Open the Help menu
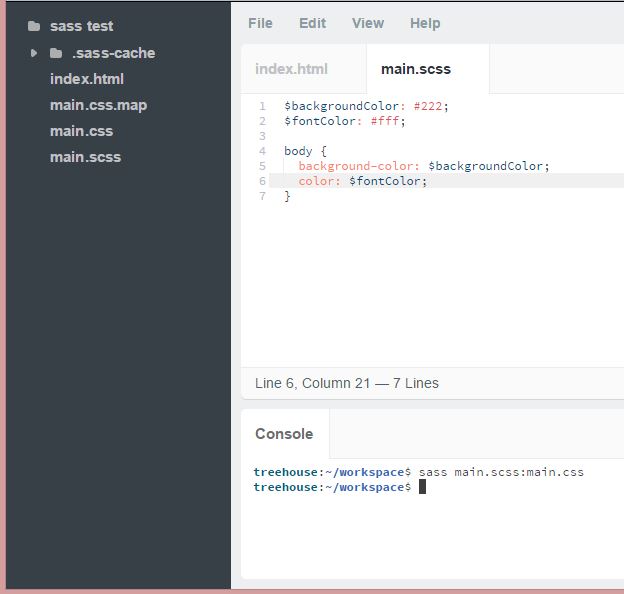This screenshot has height=594, width=624. pyautogui.click(x=425, y=23)
